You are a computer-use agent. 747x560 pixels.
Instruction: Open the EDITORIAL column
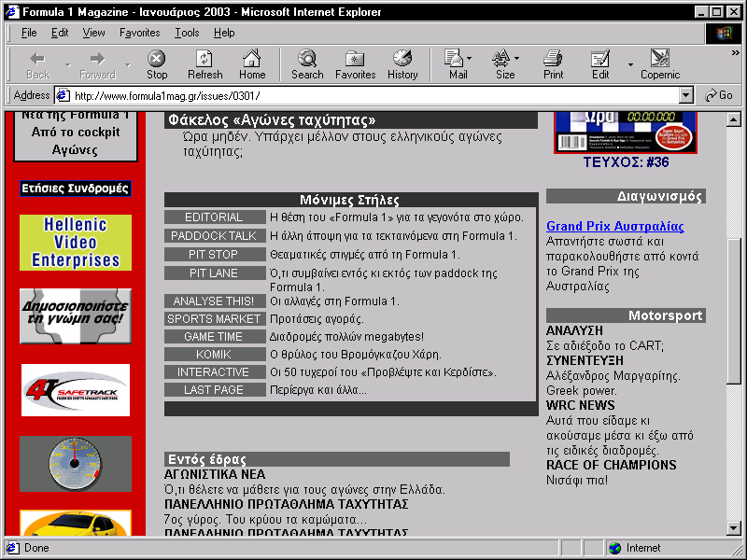[215, 217]
